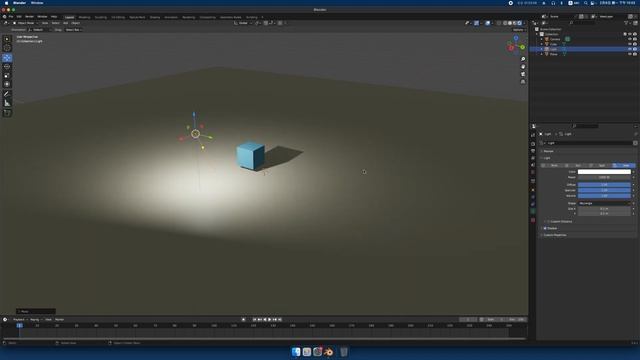640x360 pixels.
Task: Select the Move tool in toolbar
Action: 7,58
